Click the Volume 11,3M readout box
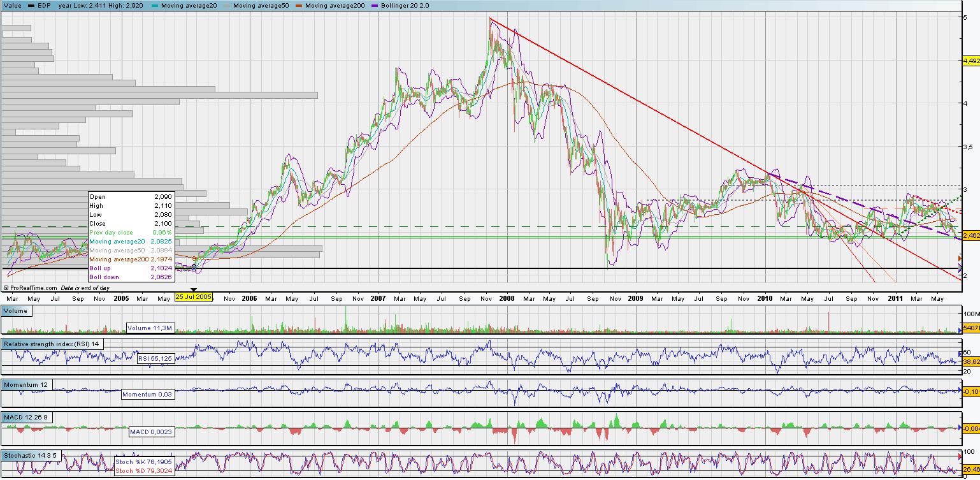Image resolution: width=980 pixels, height=480 pixels. point(150,328)
